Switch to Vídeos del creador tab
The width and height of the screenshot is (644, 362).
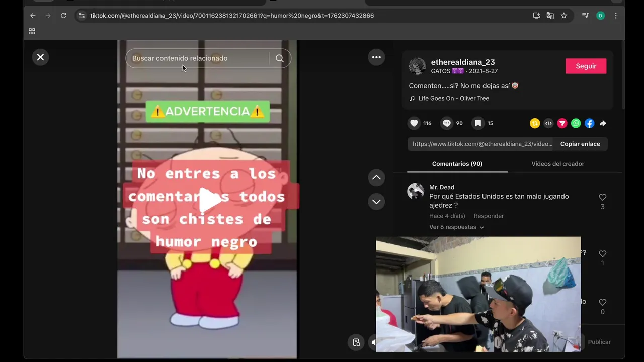pos(557,164)
